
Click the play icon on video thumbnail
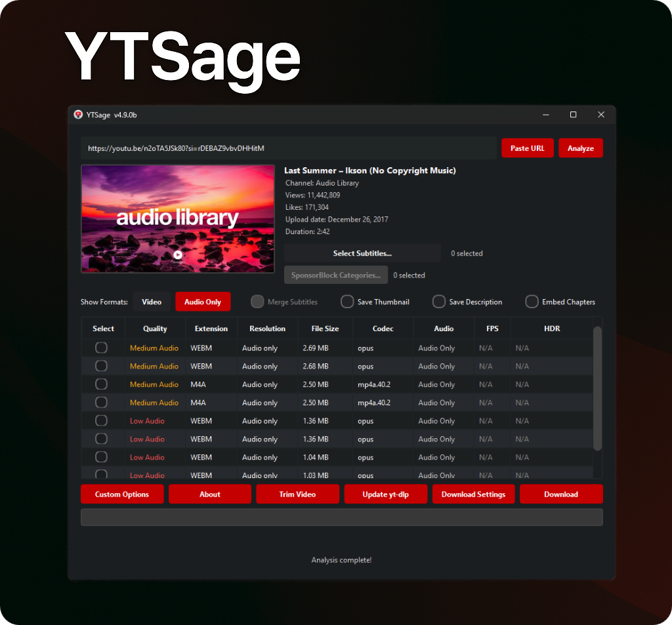point(178,255)
